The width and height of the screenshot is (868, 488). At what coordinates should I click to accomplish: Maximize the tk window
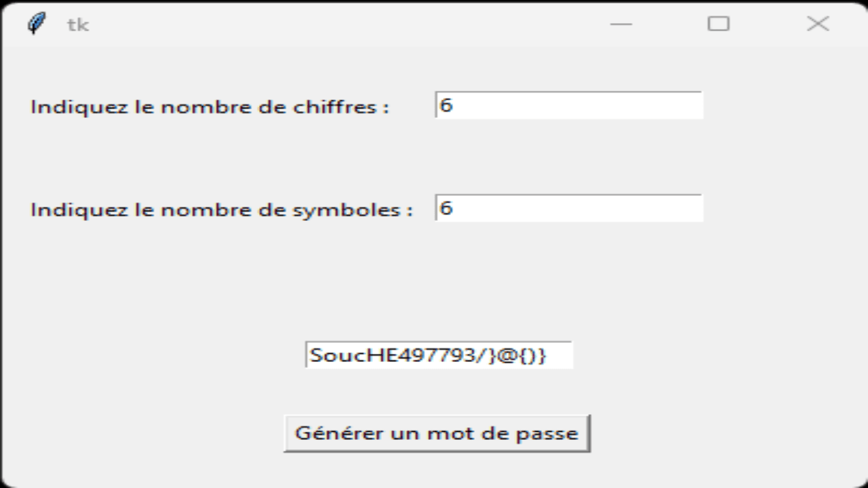(x=719, y=24)
